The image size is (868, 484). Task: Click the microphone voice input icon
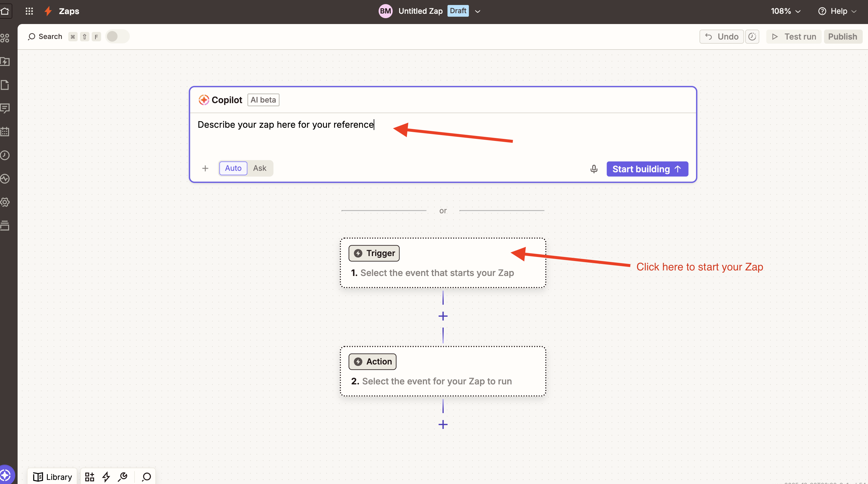tap(594, 169)
